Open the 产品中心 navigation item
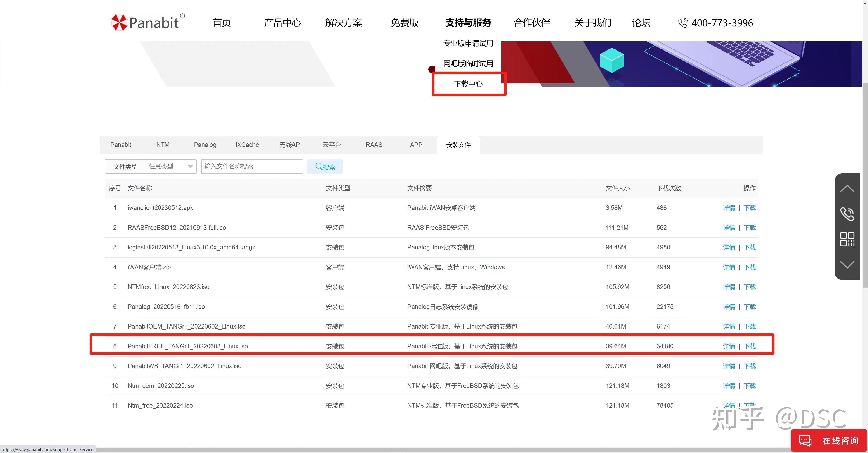868x453 pixels. coord(282,23)
